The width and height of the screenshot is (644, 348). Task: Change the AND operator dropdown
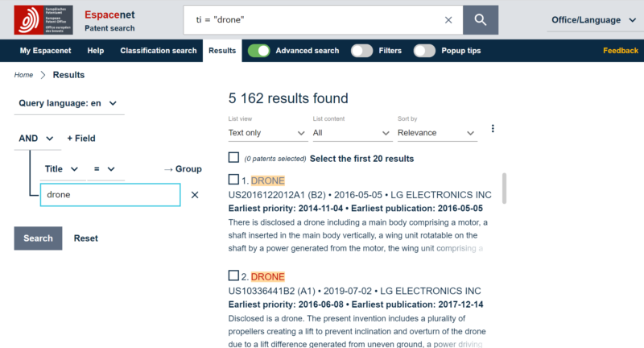click(37, 139)
